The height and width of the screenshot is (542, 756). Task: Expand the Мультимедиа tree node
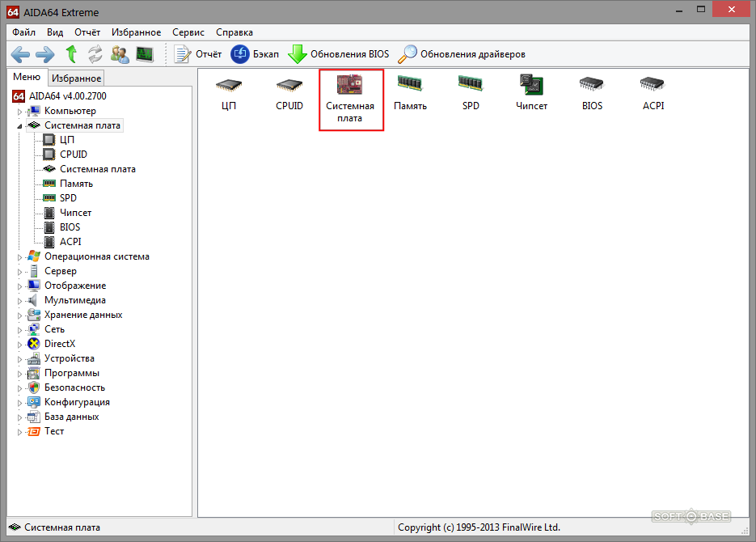pos(19,301)
